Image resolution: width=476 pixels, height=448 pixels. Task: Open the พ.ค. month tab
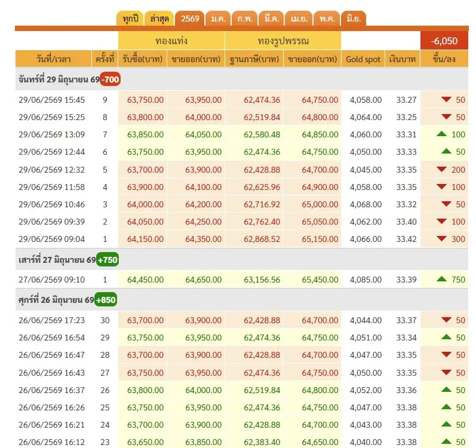327,19
